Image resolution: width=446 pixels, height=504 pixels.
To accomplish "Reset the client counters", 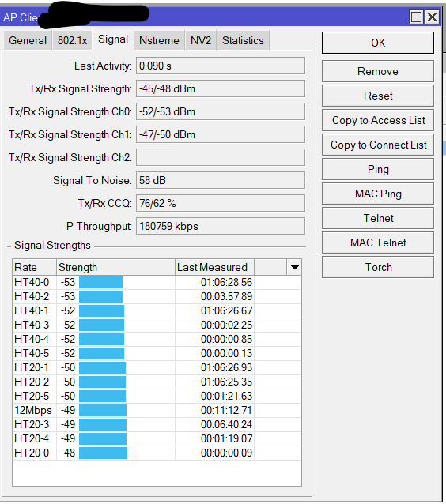I will coord(378,96).
